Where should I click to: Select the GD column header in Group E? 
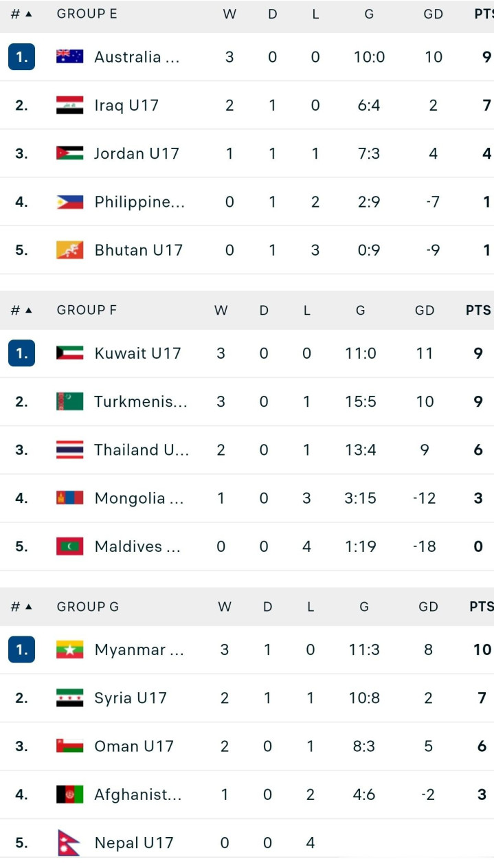point(433,14)
